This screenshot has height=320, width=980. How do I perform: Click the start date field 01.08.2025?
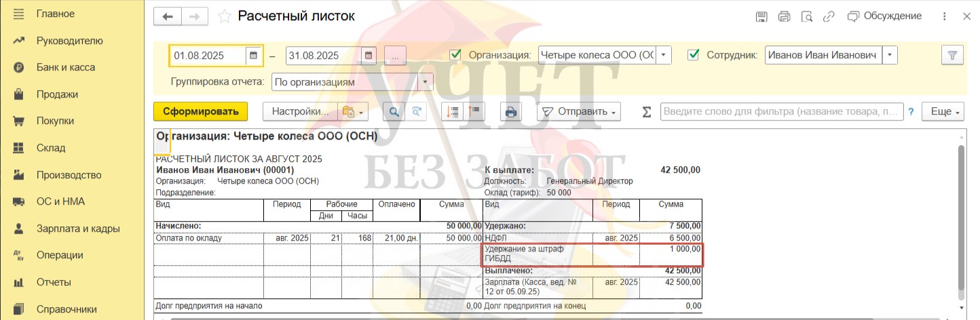(x=208, y=55)
